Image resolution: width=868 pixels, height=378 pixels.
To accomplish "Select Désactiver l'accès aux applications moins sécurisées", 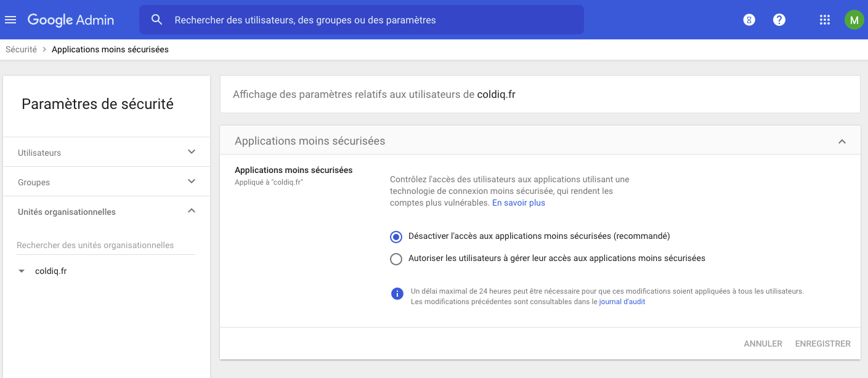I will point(396,236).
